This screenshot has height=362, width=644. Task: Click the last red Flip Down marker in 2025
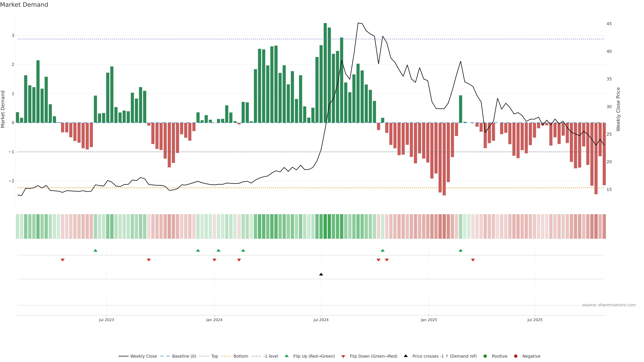473,260
